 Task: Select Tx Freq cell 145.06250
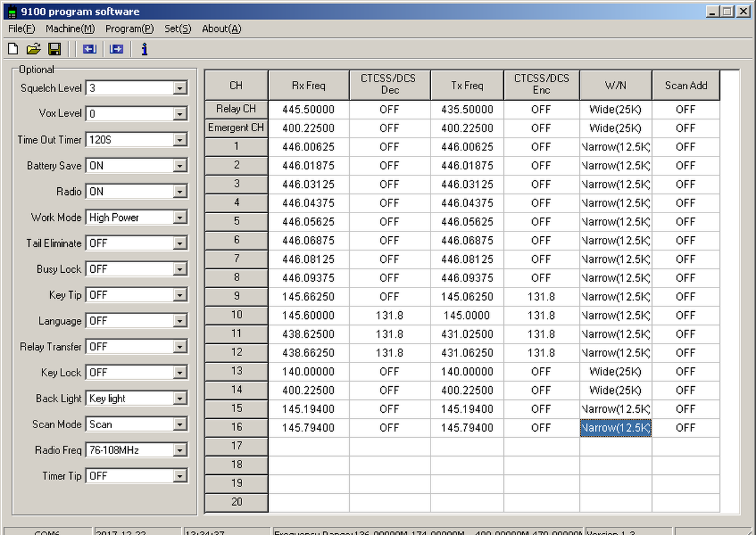467,296
